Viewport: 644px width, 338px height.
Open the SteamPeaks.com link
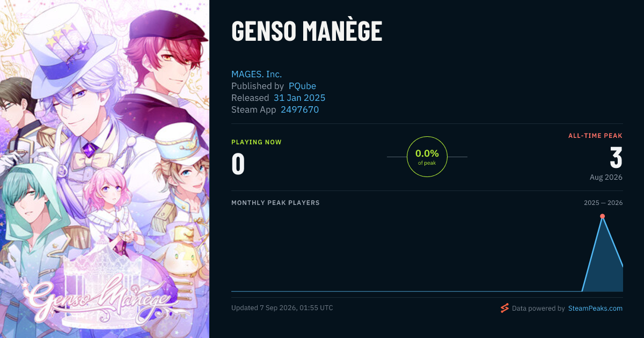595,308
